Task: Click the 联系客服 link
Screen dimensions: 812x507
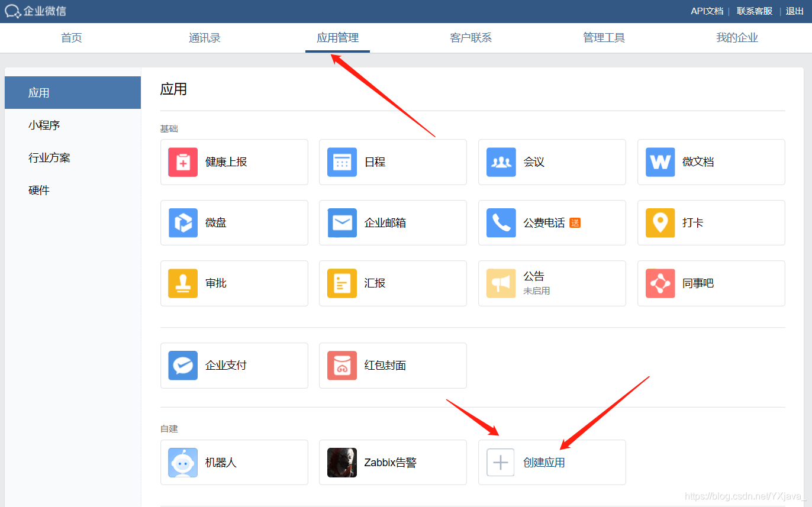Action: (755, 11)
